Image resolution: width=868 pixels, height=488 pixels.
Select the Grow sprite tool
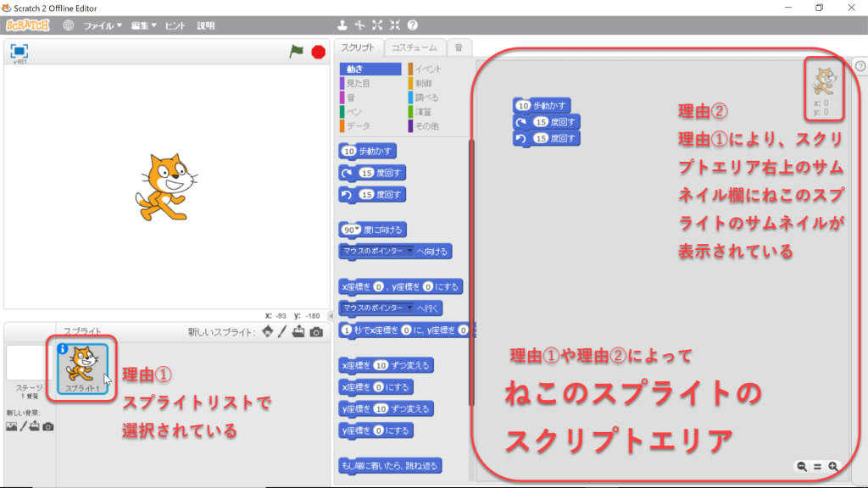click(x=377, y=25)
